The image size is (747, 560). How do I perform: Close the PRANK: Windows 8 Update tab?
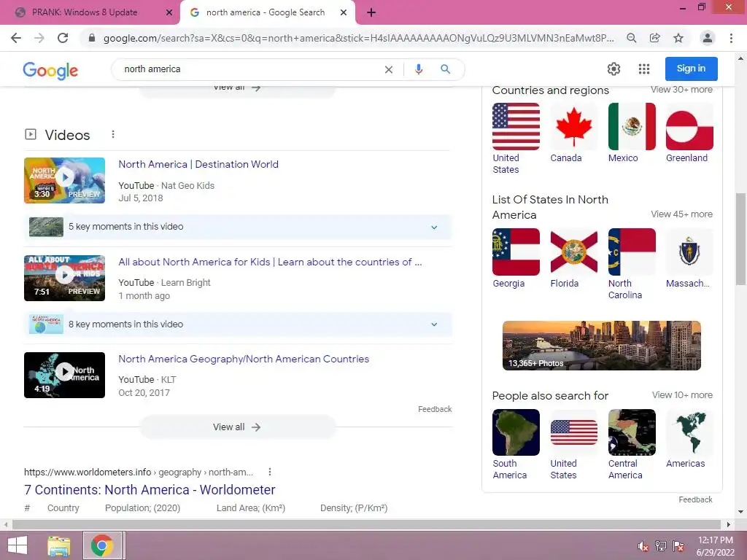(x=169, y=12)
